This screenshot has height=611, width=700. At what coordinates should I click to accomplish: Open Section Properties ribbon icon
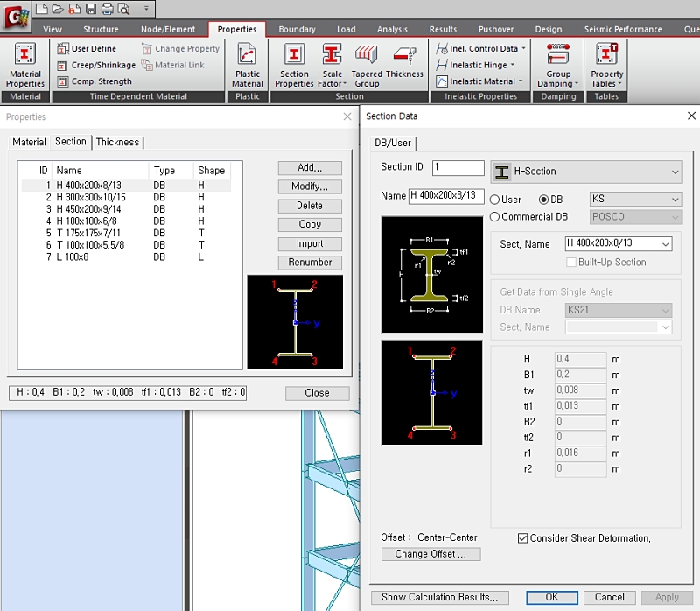point(294,65)
